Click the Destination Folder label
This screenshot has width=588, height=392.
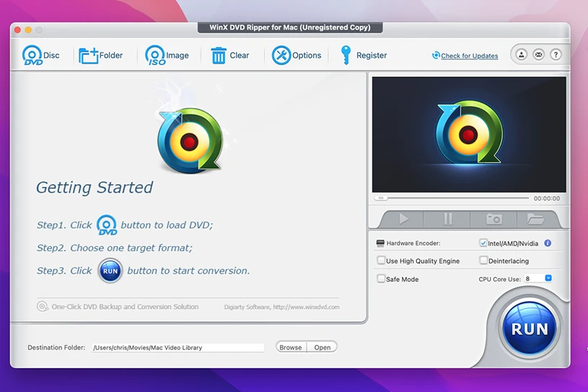coord(56,347)
